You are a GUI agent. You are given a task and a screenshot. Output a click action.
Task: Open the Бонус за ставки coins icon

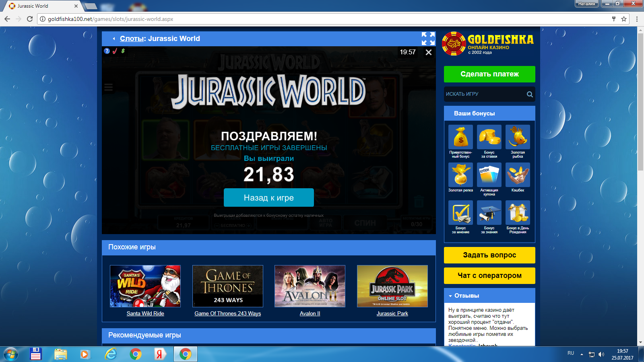click(489, 137)
